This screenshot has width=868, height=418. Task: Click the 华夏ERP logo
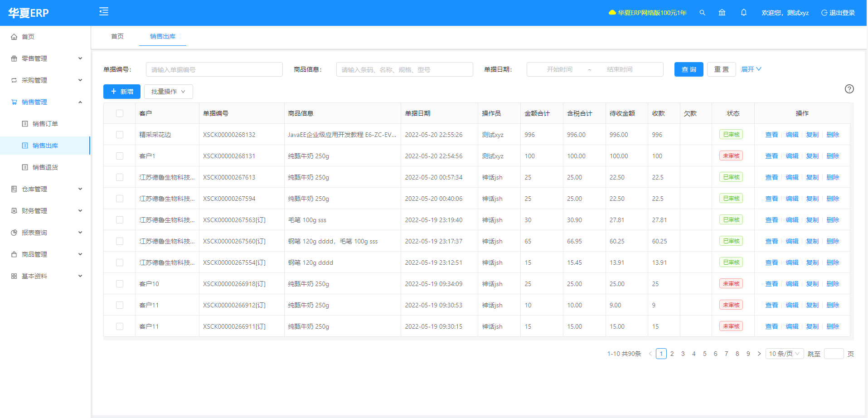coord(28,13)
